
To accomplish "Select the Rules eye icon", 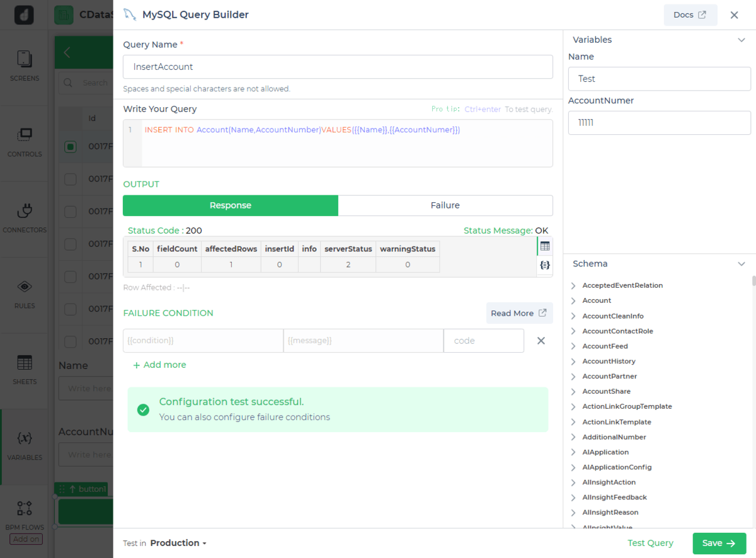I will pos(25,287).
